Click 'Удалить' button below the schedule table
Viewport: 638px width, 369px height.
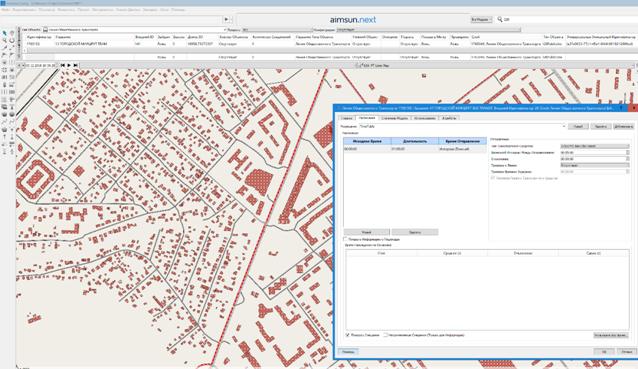[x=415, y=232]
